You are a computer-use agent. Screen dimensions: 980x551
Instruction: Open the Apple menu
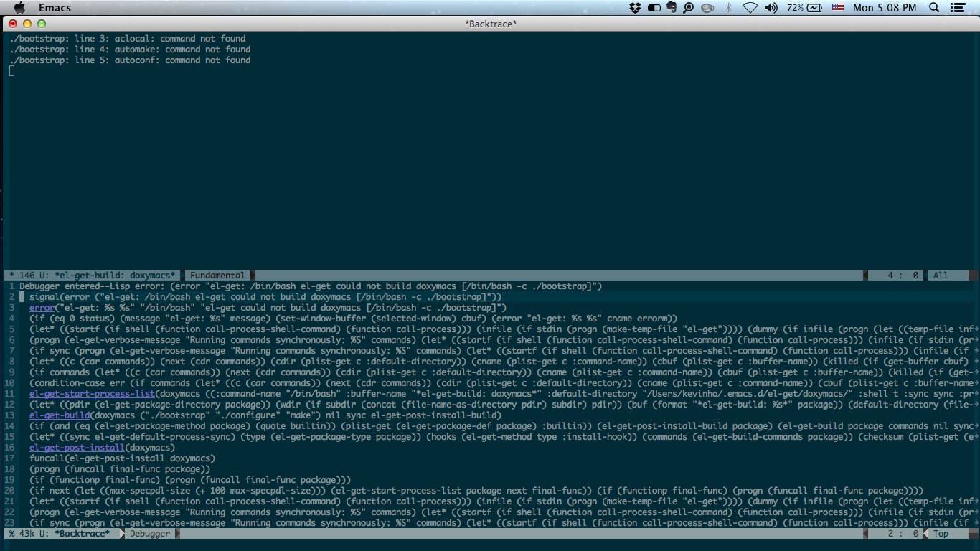19,7
